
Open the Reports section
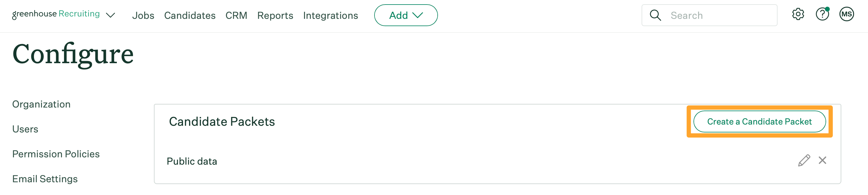point(275,15)
